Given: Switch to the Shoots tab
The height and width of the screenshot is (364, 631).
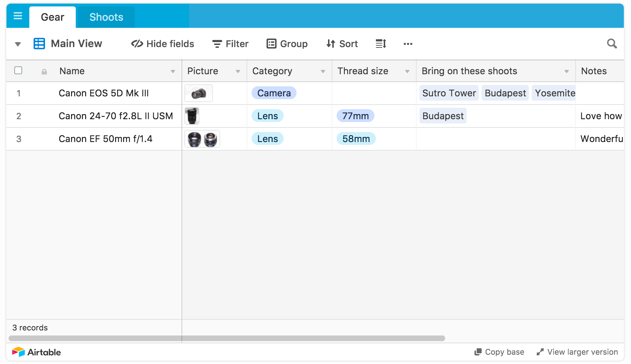Looking at the screenshot, I should click(106, 17).
